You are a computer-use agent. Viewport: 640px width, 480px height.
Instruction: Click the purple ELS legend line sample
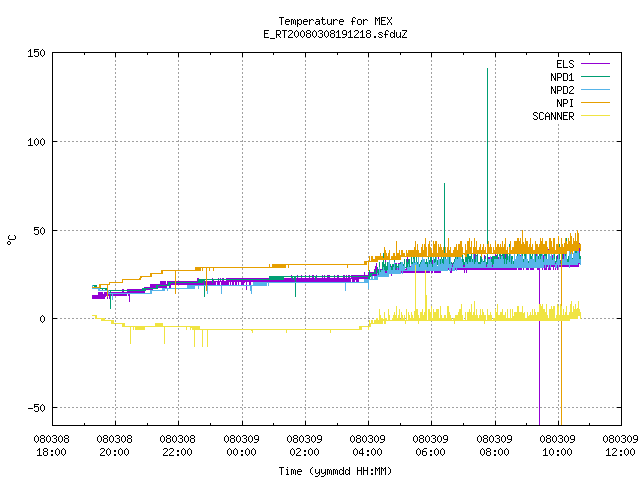[x=595, y=64]
